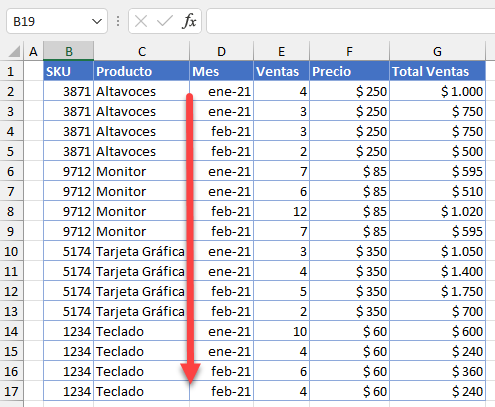Image resolution: width=495 pixels, height=407 pixels.
Task: Select the Ventas cell in row 5
Action: tap(281, 151)
